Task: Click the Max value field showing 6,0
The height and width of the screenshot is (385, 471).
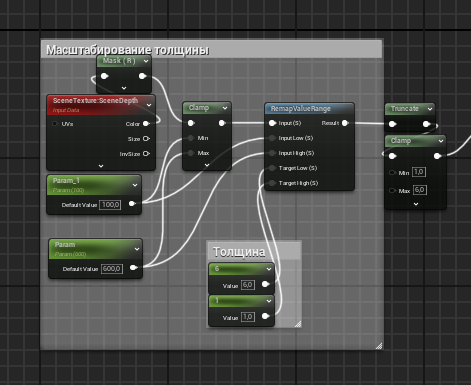Action: point(420,190)
